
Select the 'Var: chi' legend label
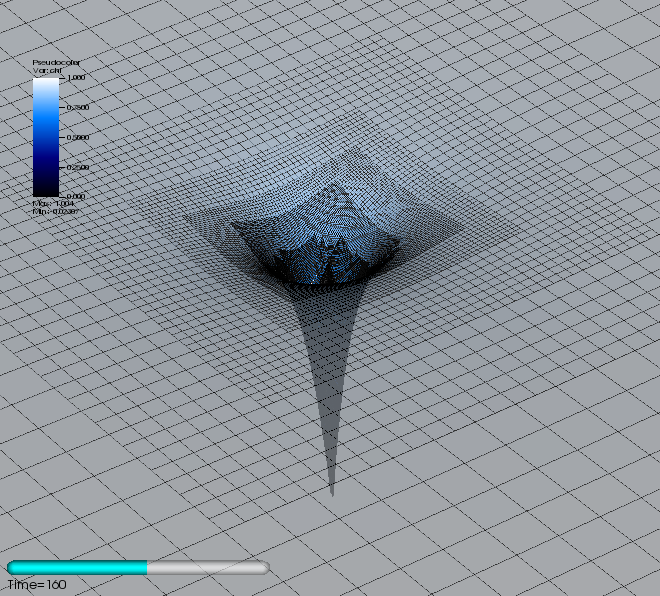(x=49, y=70)
